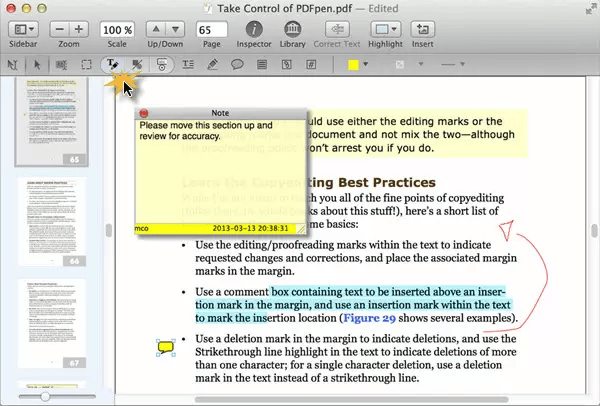Click the 100 % Scale field

pos(117,30)
